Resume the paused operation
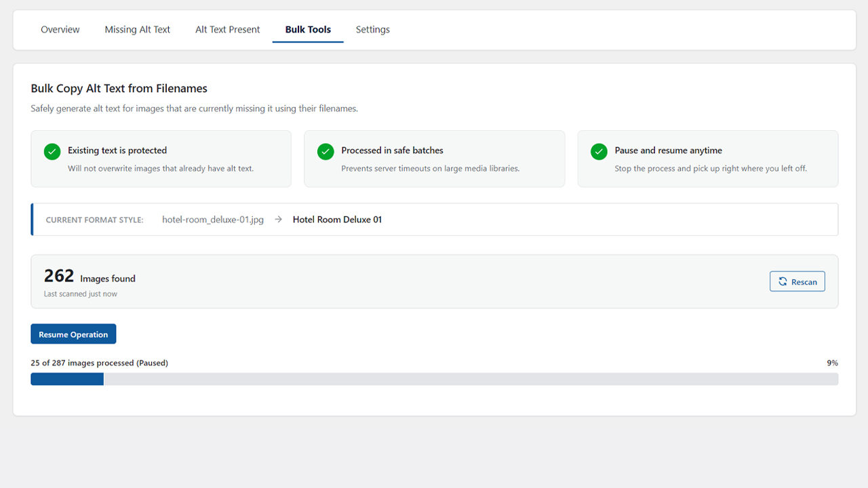The height and width of the screenshot is (488, 868). (x=73, y=334)
